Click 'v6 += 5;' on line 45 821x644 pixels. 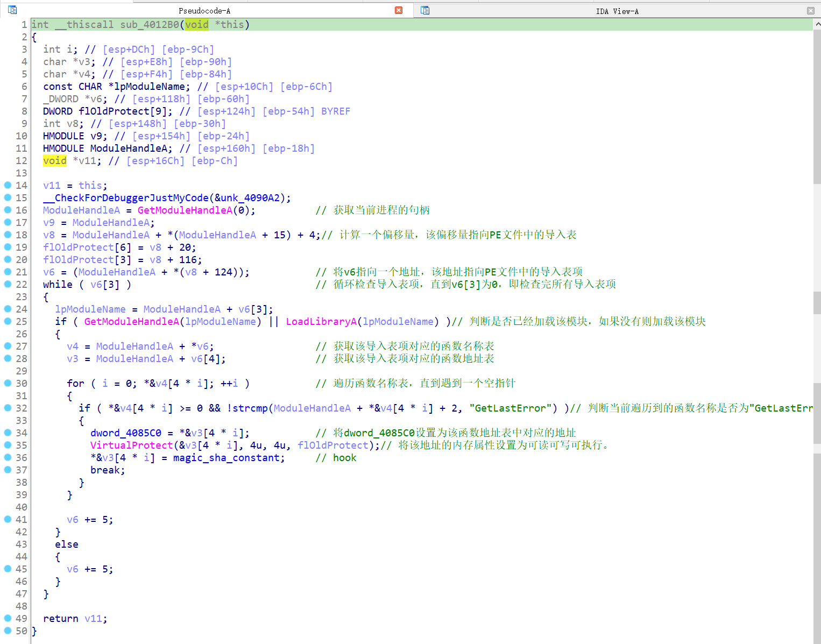[90, 569]
